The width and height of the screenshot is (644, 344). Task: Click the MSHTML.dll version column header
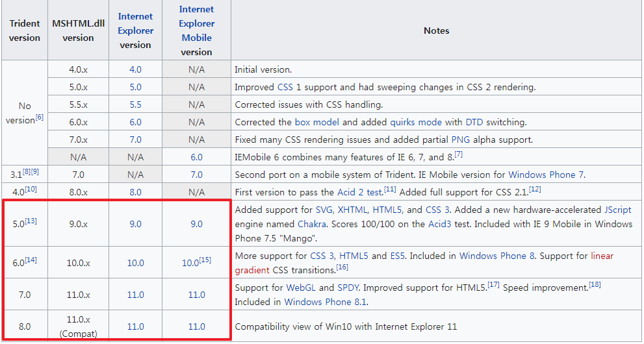78,31
